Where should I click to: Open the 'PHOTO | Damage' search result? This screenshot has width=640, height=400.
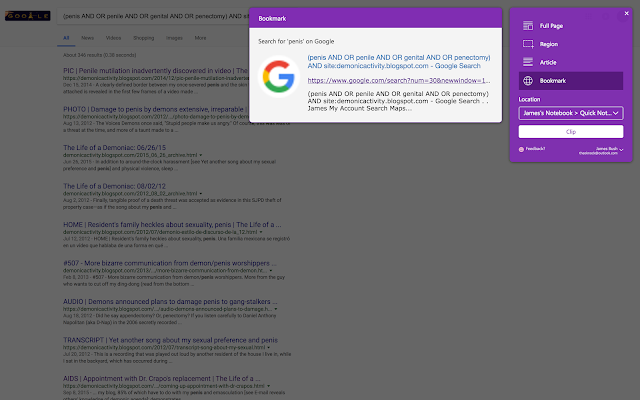click(x=156, y=109)
